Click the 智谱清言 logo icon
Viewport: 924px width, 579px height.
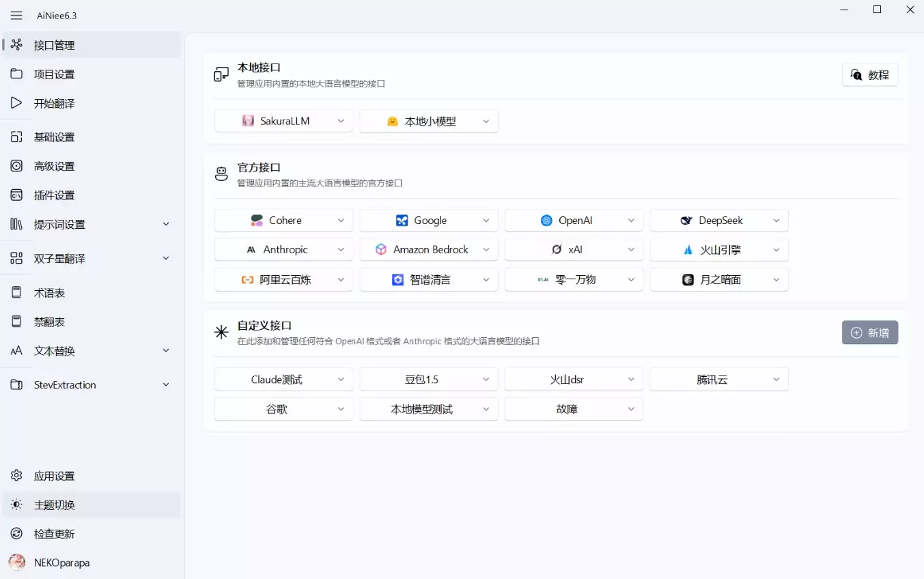pos(397,280)
